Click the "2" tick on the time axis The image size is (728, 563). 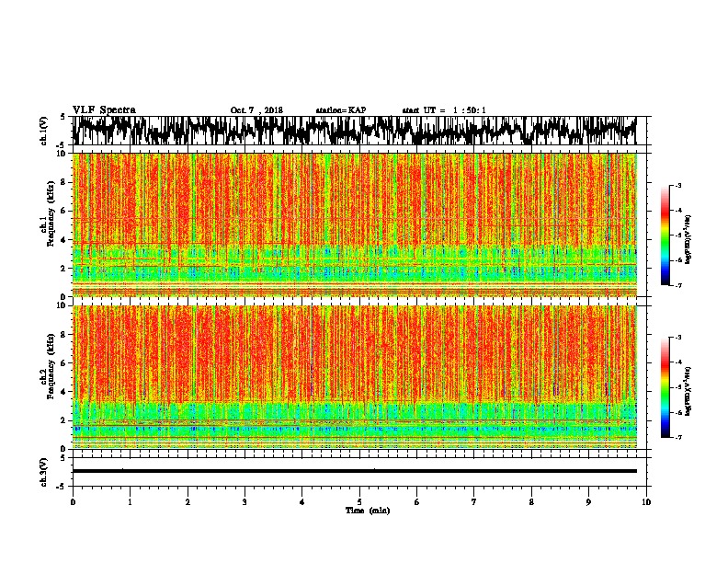[x=188, y=502]
